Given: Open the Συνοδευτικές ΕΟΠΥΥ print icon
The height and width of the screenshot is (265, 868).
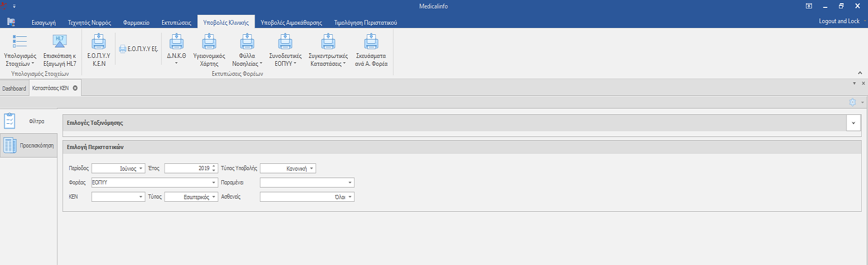Looking at the screenshot, I should 285,42.
